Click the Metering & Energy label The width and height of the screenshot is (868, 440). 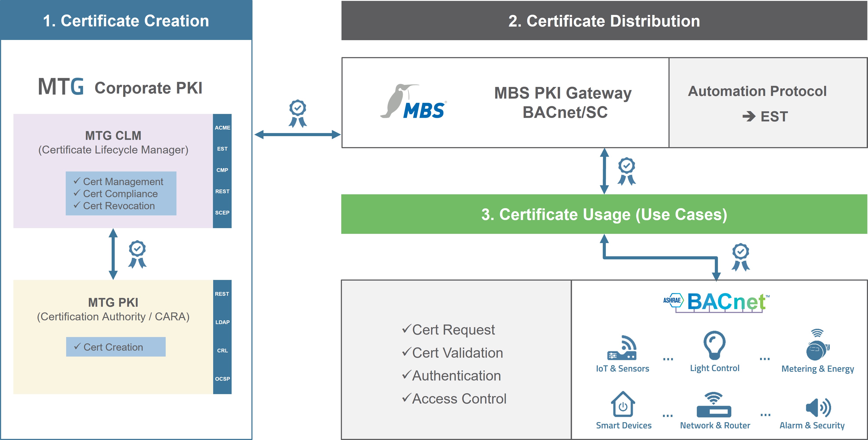[x=818, y=369]
